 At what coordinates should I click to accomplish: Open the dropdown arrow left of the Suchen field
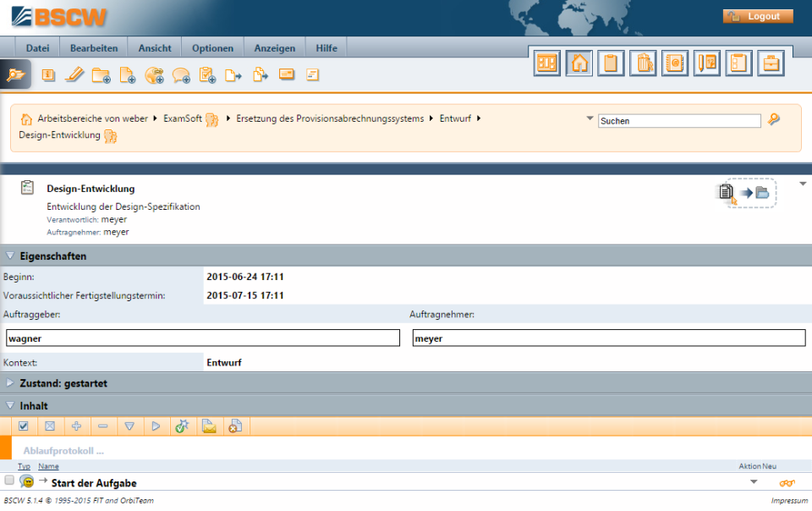pyautogui.click(x=590, y=118)
